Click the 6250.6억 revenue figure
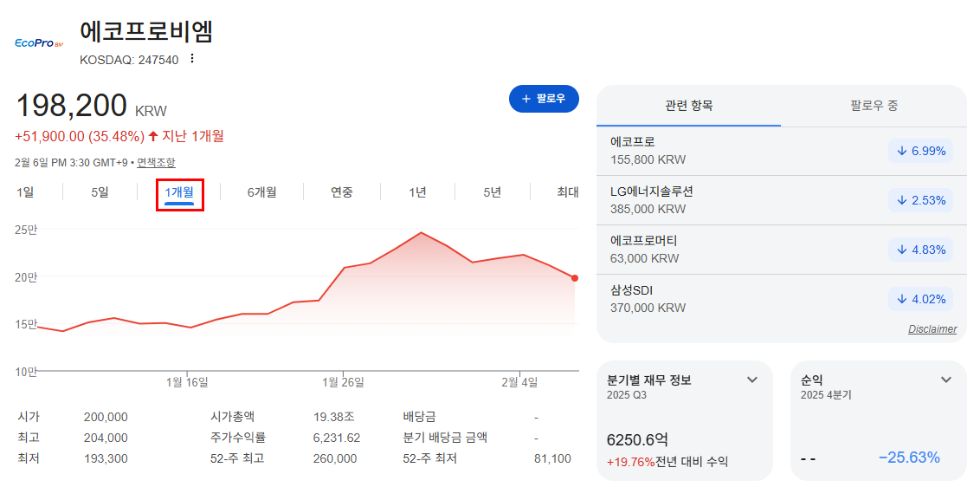Image resolution: width=980 pixels, height=487 pixels. (x=637, y=439)
